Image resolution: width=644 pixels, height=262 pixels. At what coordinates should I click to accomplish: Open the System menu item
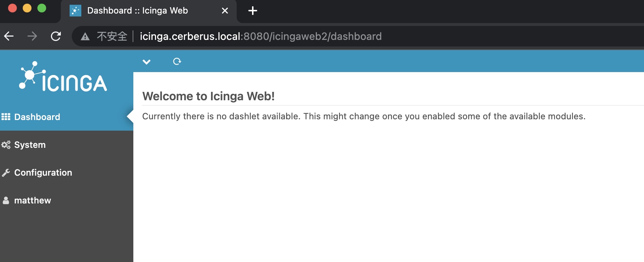point(67,145)
